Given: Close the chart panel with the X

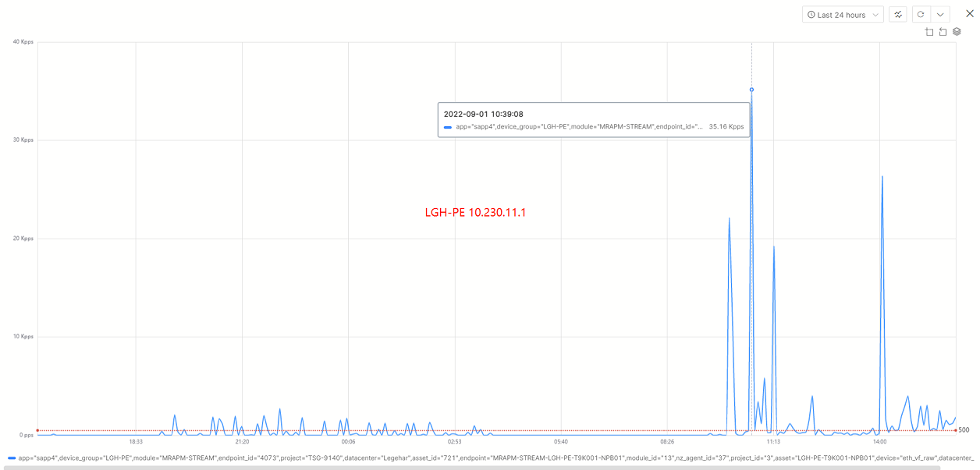Looking at the screenshot, I should click(x=970, y=13).
